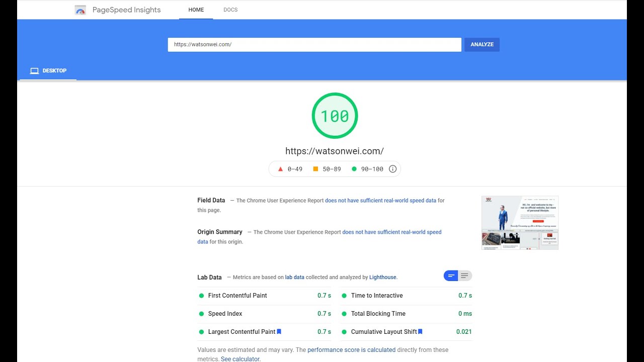Open the See calculator link
The width and height of the screenshot is (644, 362).
coord(240,359)
